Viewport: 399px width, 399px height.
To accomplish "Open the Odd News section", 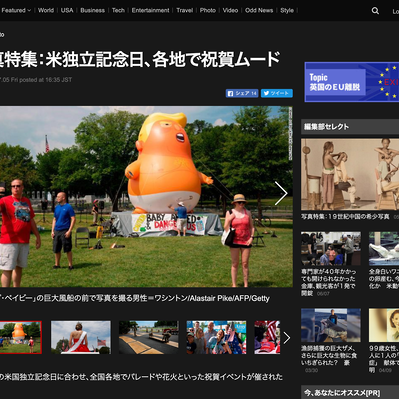I will (x=259, y=10).
